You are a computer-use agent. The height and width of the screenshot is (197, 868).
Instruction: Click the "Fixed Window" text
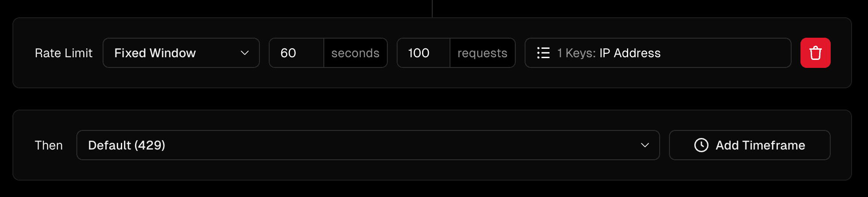[x=155, y=53]
